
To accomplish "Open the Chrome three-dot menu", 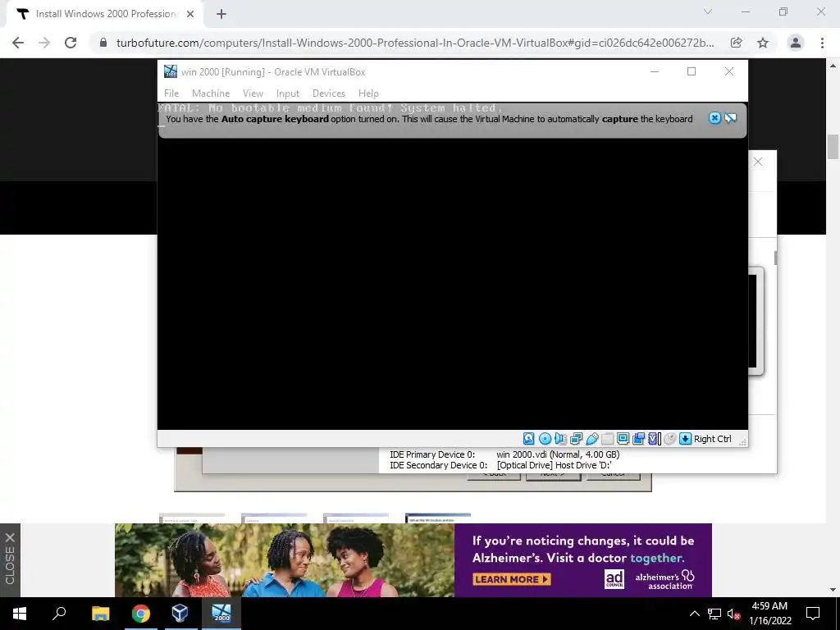I will 822,43.
